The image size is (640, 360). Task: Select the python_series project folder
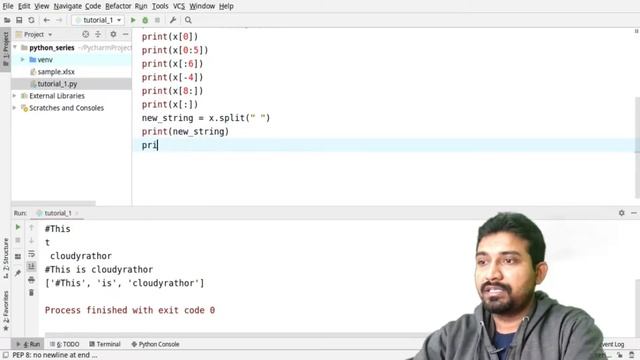[x=51, y=48]
